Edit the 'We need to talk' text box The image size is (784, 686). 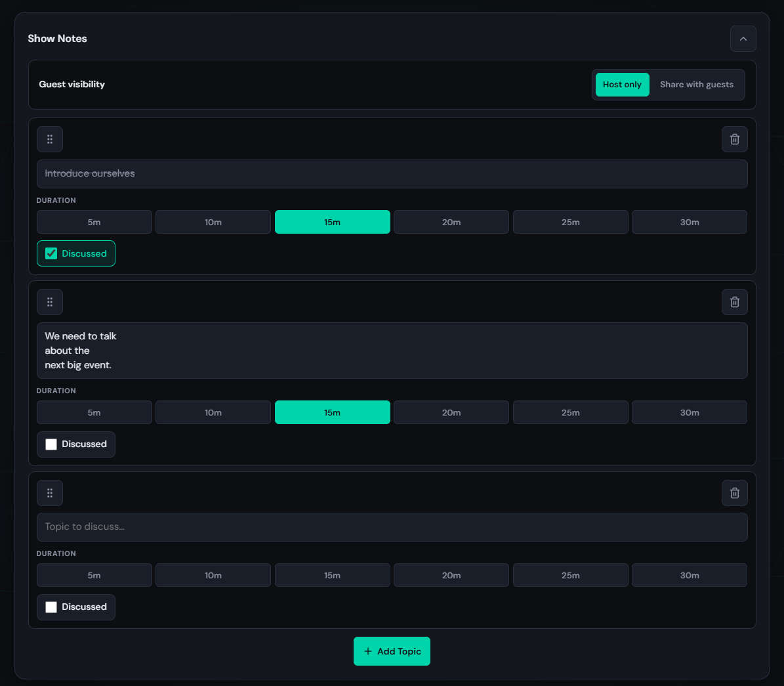click(392, 351)
